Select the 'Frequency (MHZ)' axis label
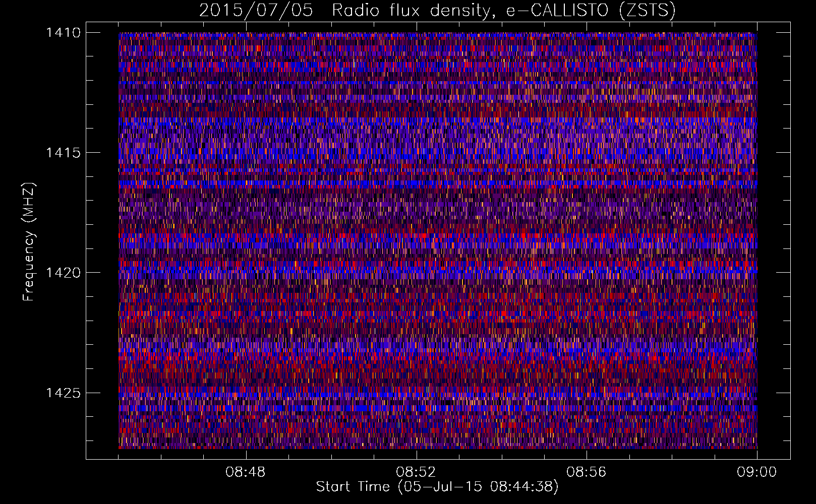This screenshot has height=504, width=816. pos(29,242)
